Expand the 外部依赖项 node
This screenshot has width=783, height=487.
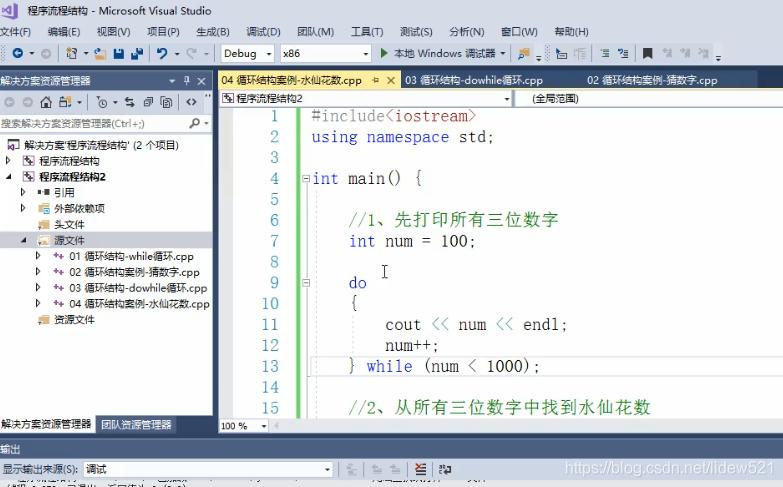tap(23, 208)
